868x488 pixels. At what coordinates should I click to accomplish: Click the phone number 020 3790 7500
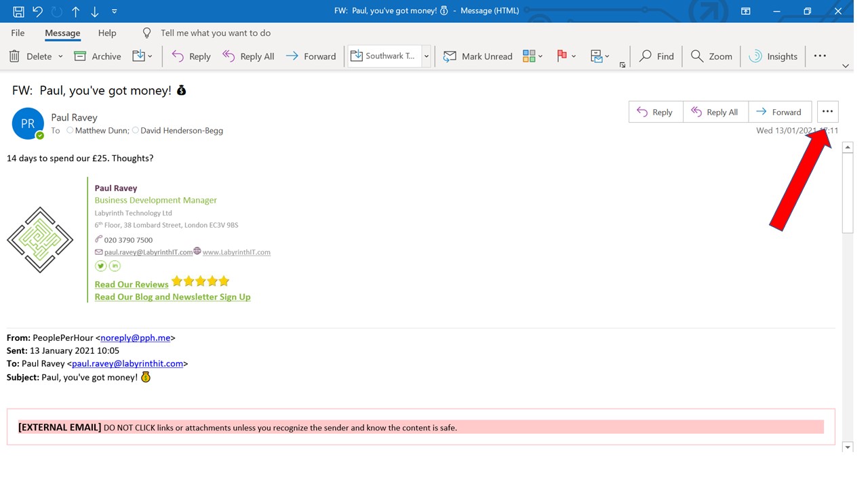pos(128,240)
